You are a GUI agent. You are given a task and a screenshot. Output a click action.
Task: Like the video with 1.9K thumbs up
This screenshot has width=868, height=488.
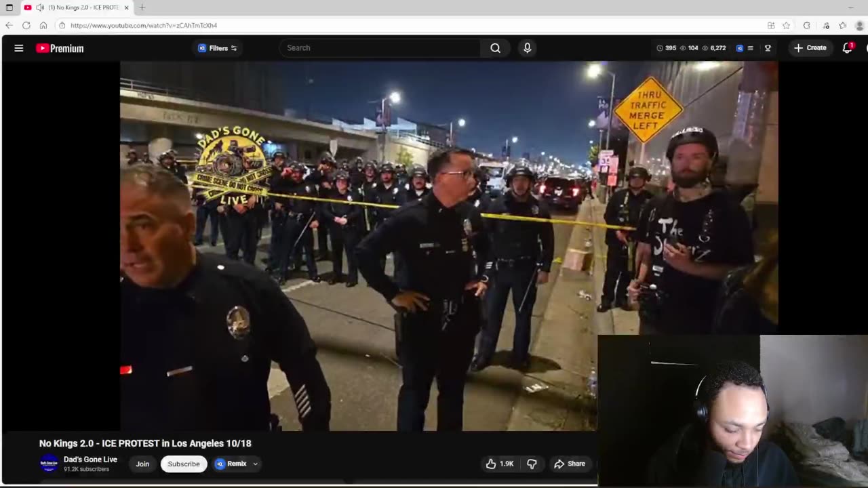point(499,464)
